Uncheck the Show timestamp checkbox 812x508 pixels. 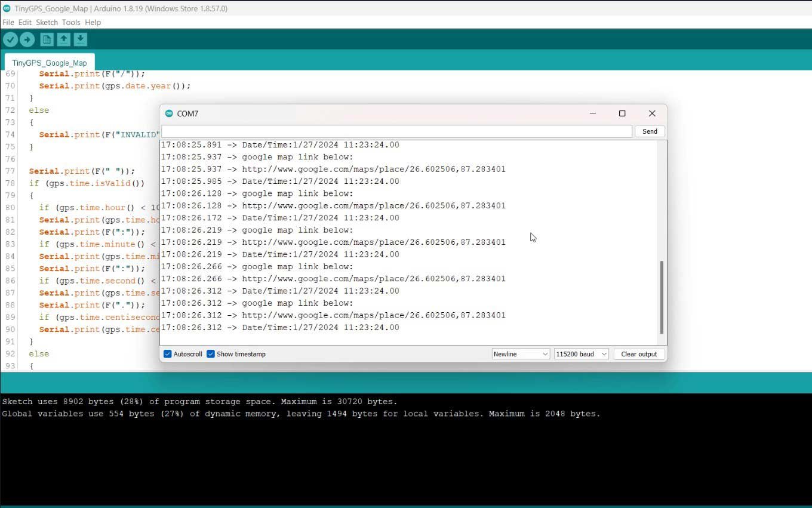[x=211, y=354]
